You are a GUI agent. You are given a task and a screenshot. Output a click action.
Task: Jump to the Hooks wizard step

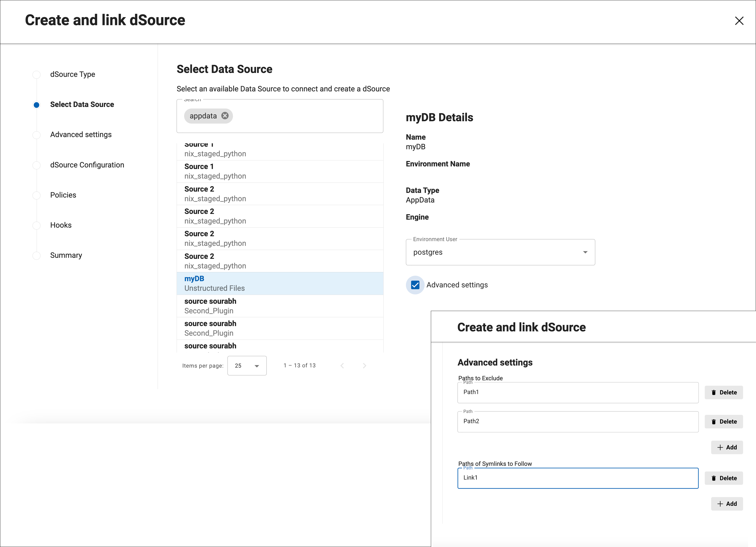click(61, 225)
